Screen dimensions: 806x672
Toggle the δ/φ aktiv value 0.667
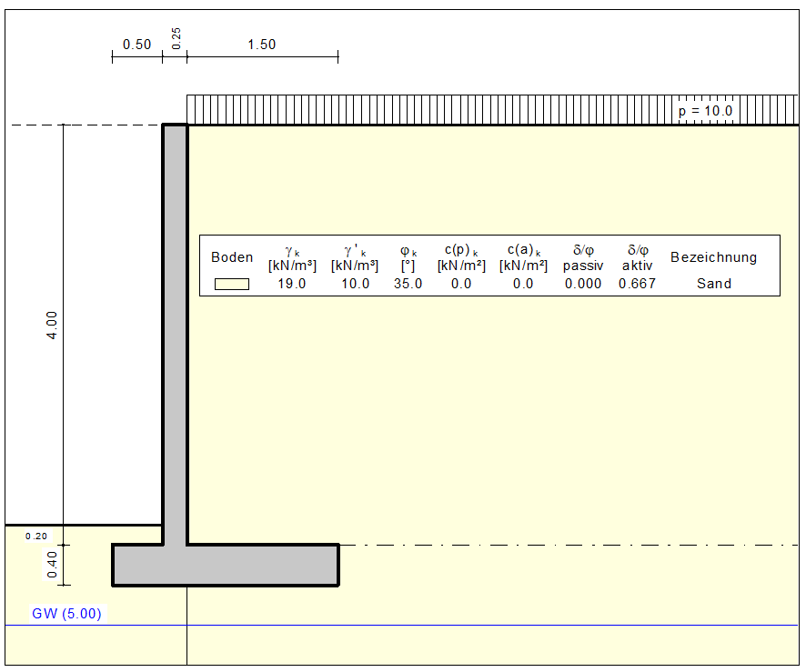click(635, 283)
